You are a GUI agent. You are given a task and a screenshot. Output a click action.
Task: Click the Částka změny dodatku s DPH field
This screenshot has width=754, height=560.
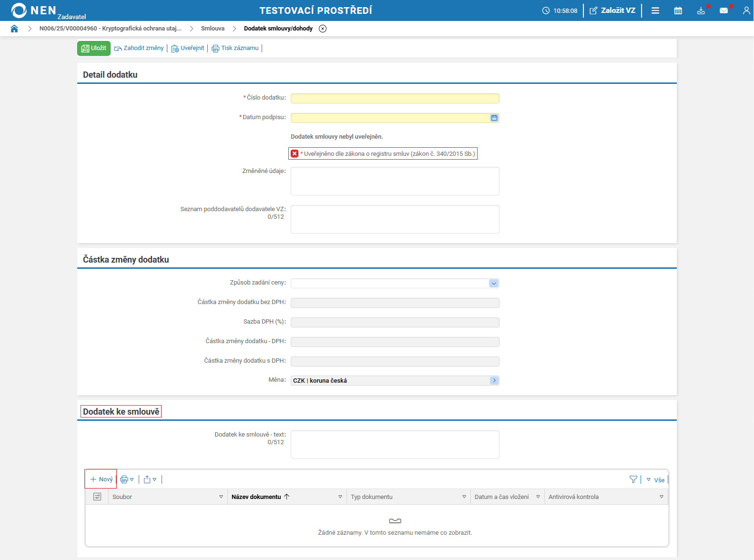click(395, 361)
